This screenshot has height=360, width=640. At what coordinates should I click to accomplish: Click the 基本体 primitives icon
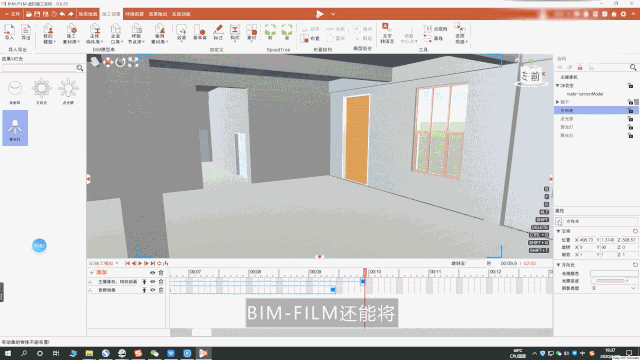(x=200, y=32)
